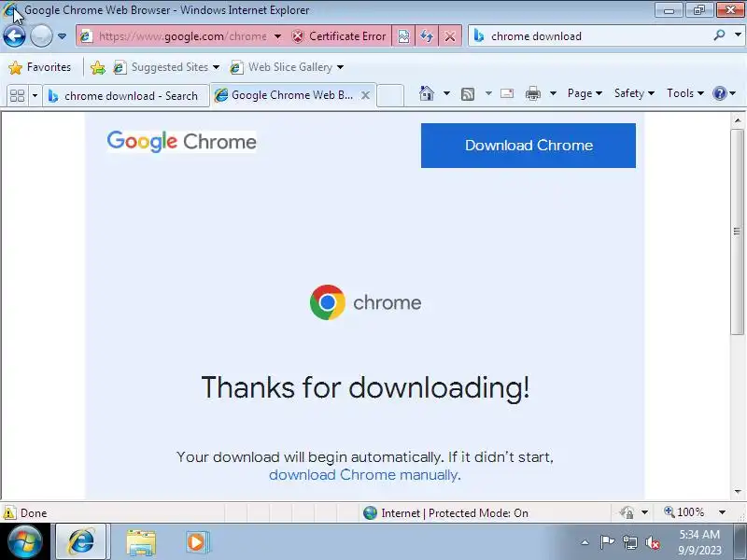Screen dimensions: 747x560
Task: Click the Internet Explorer taskbar icon
Action: click(x=81, y=542)
